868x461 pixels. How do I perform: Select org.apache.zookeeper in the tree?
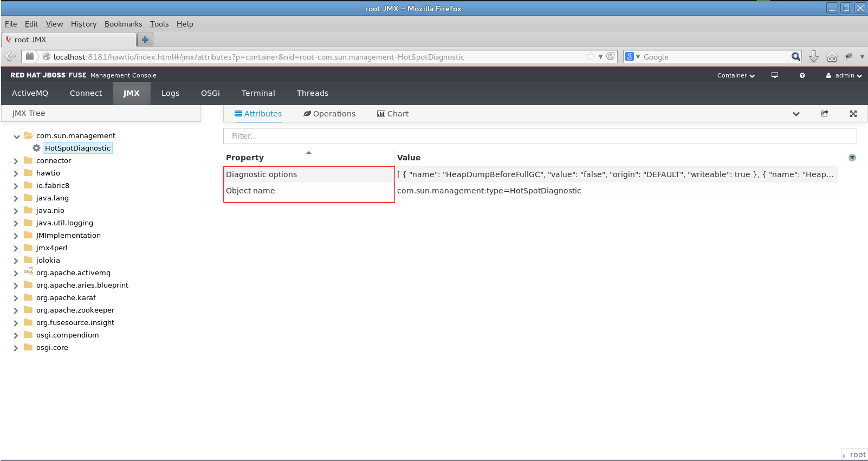pyautogui.click(x=75, y=310)
